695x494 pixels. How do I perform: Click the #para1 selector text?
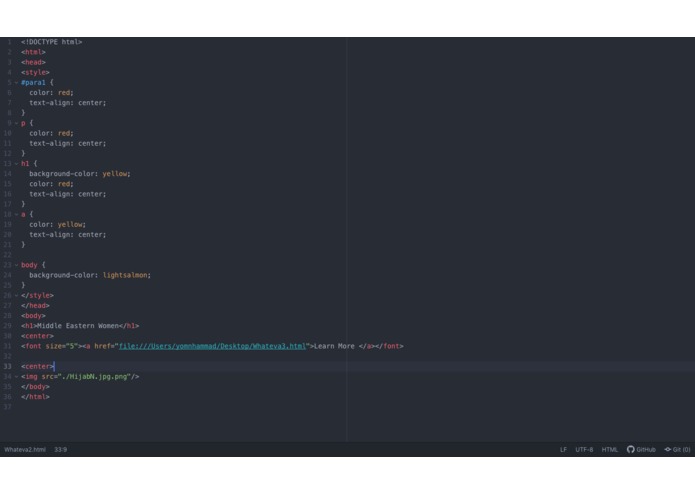pyautogui.click(x=33, y=82)
